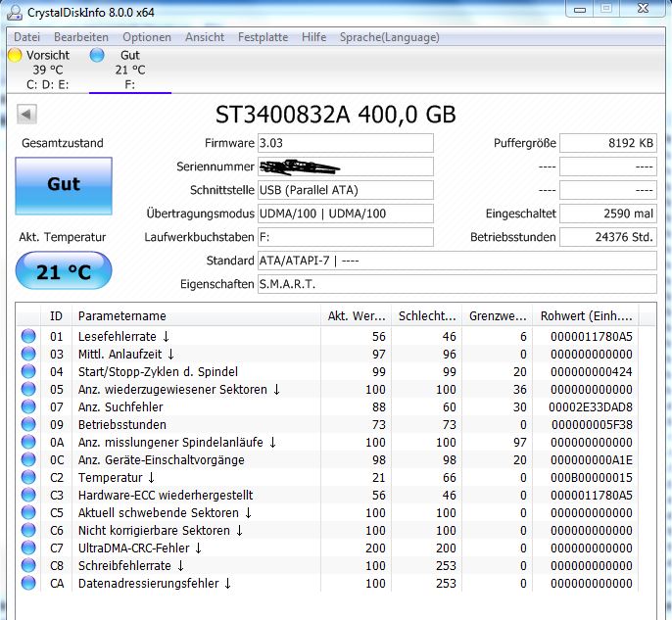Open the Festplatte menu

[x=263, y=37]
